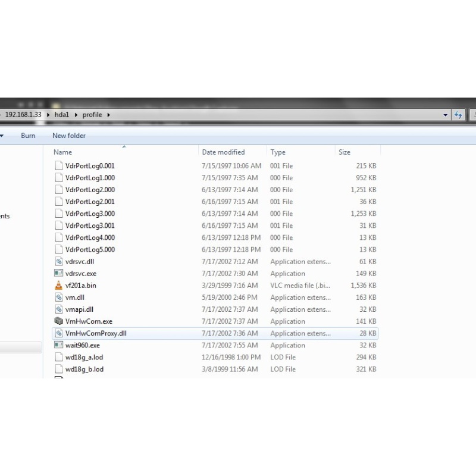
Task: Select the wait960.exe application icon
Action: click(x=58, y=345)
